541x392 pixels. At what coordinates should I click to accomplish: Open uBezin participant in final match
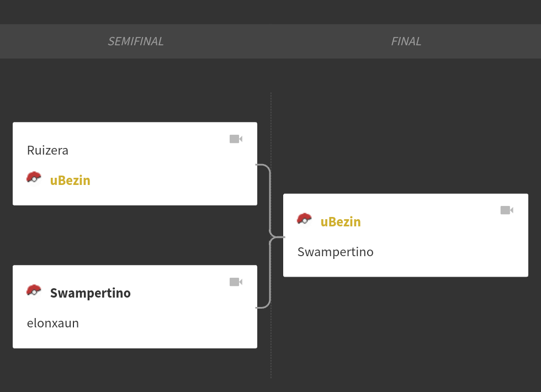click(x=341, y=222)
